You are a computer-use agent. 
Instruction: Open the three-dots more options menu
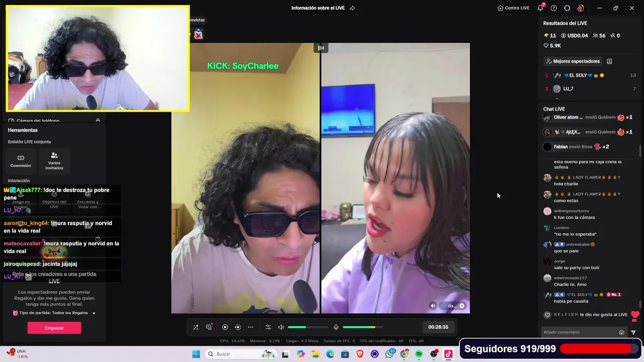coord(251,327)
